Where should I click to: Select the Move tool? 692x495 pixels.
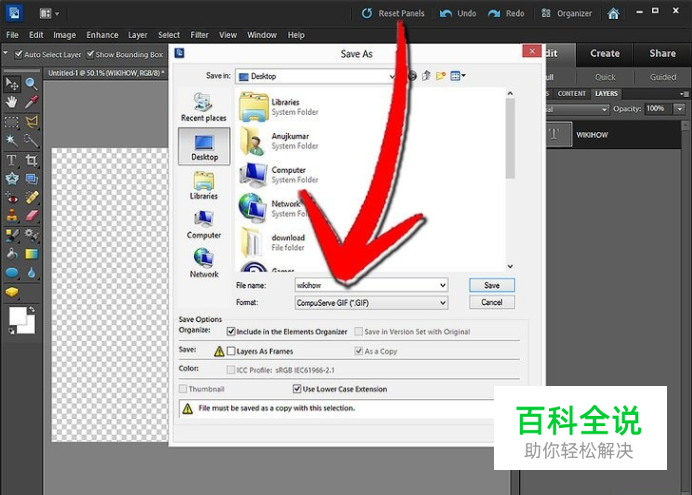click(12, 83)
